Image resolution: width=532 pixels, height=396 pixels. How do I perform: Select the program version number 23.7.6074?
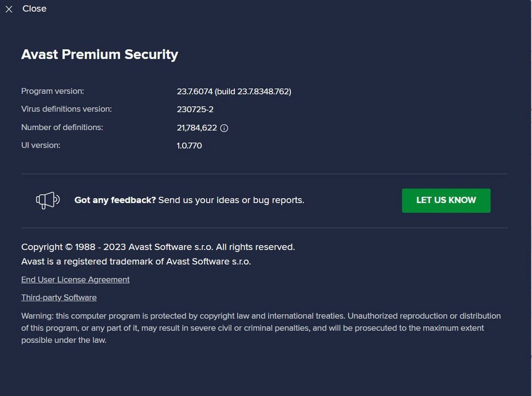click(194, 91)
